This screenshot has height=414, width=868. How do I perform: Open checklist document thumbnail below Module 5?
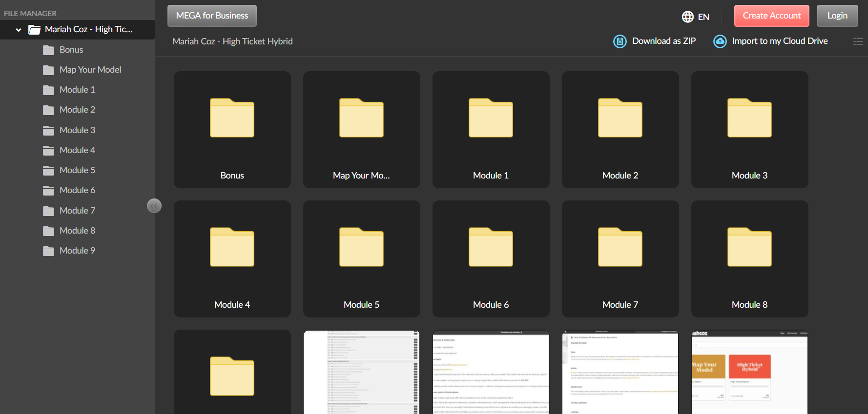pyautogui.click(x=362, y=372)
